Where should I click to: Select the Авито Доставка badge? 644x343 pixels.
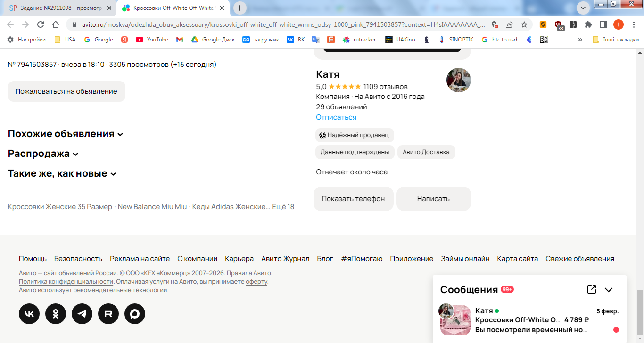426,152
